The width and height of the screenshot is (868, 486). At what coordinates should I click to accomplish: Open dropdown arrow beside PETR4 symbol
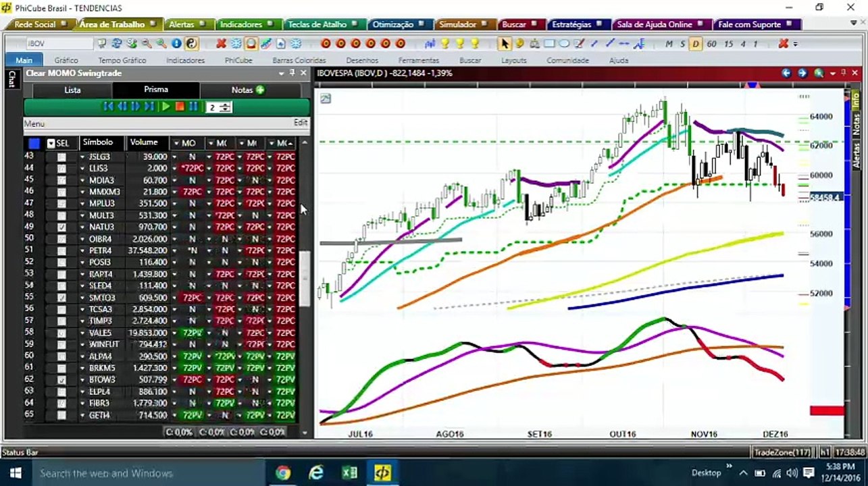click(82, 250)
